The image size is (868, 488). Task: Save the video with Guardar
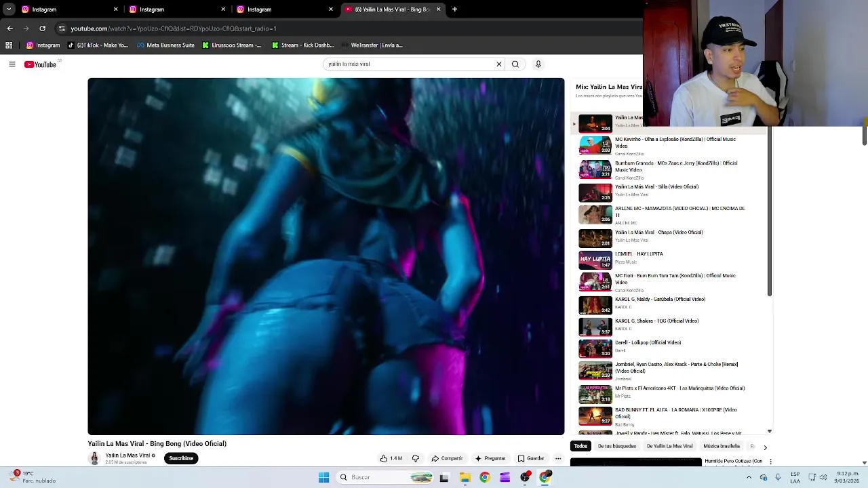[531, 458]
